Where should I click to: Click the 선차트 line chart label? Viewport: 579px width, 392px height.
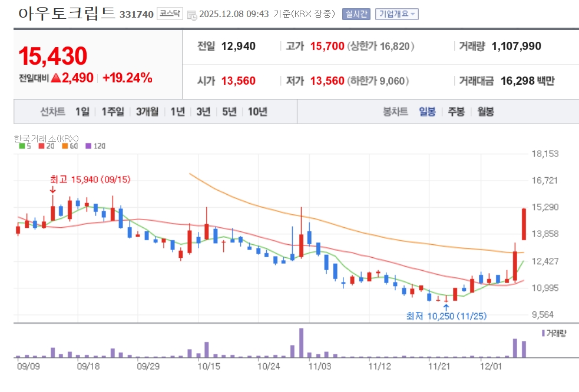click(52, 111)
